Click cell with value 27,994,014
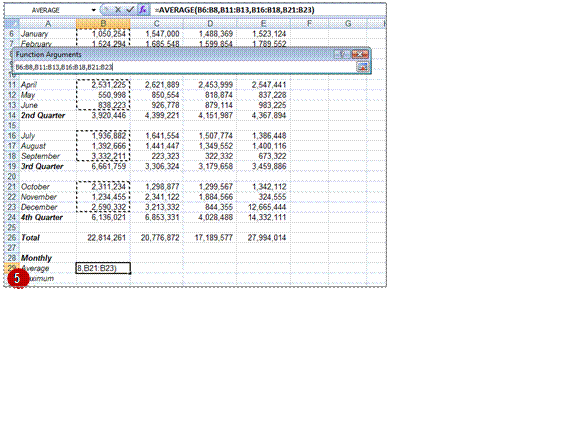 (x=263, y=237)
